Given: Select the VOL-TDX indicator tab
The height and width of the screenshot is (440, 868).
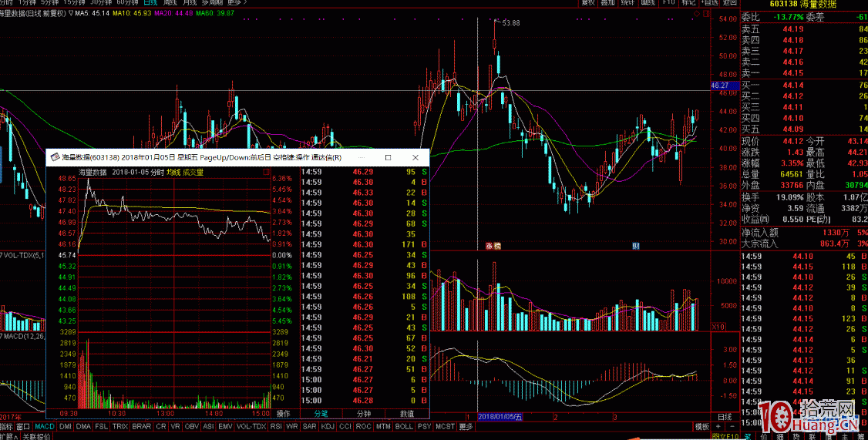Looking at the screenshot, I should tap(251, 427).
